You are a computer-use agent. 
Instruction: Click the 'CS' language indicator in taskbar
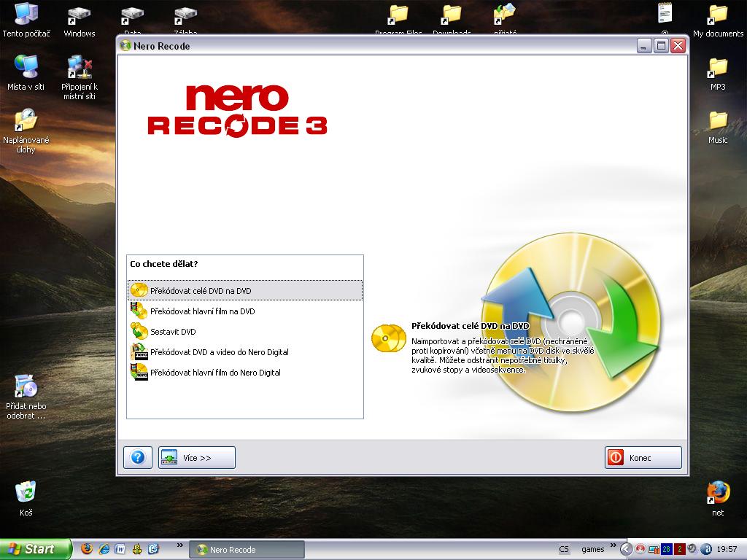click(x=564, y=550)
